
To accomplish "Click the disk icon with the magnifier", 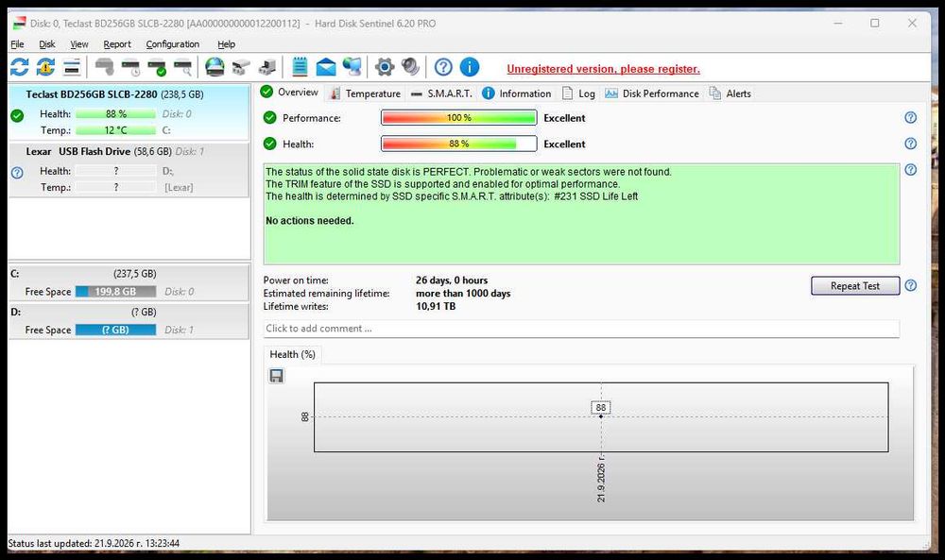I will click(182, 67).
